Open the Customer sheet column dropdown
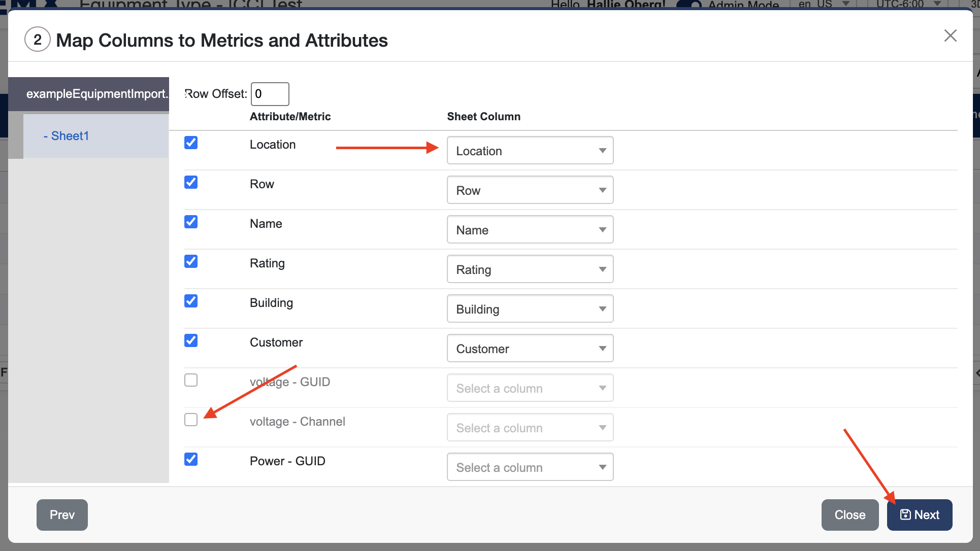This screenshot has height=551, width=980. coord(530,349)
